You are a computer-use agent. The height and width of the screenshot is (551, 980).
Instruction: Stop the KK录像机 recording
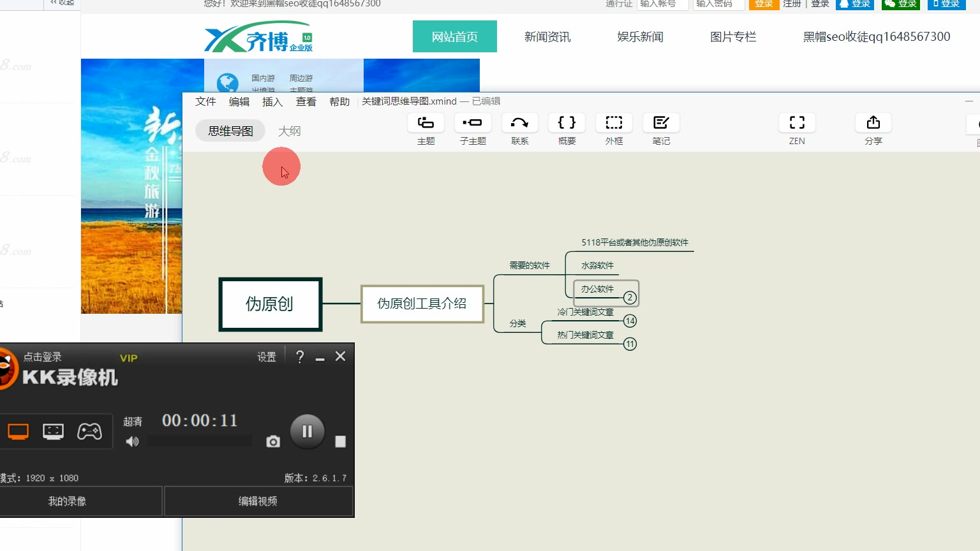coord(341,441)
